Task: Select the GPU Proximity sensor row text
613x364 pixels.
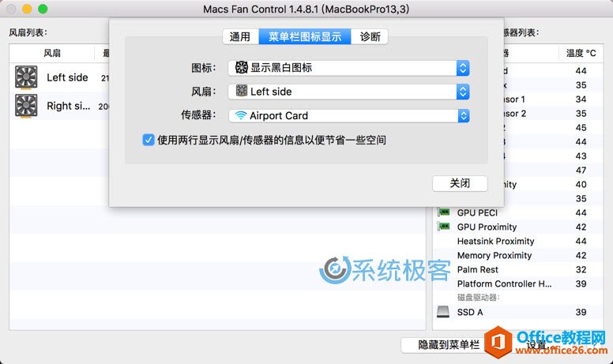Action: point(487,227)
